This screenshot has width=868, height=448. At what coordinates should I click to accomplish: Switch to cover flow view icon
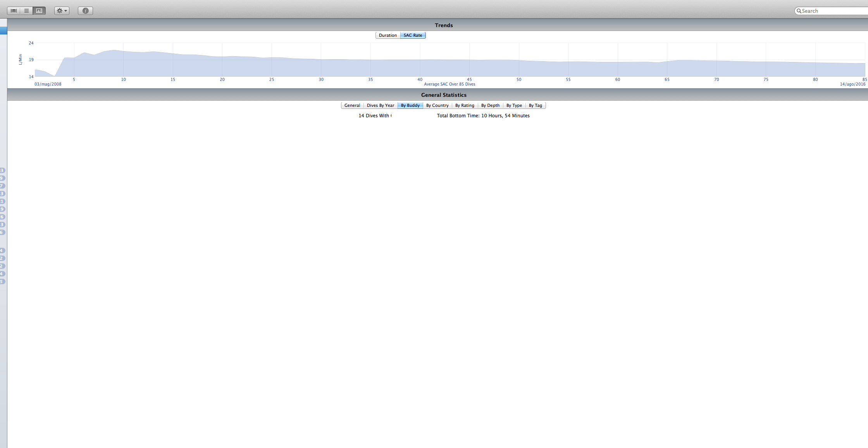coord(14,11)
